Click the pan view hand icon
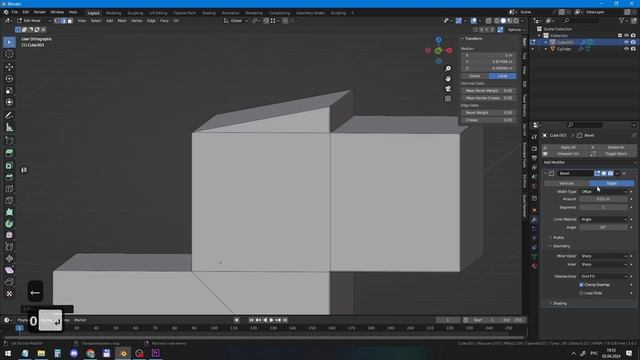This screenshot has height=360, width=640. pyautogui.click(x=448, y=79)
